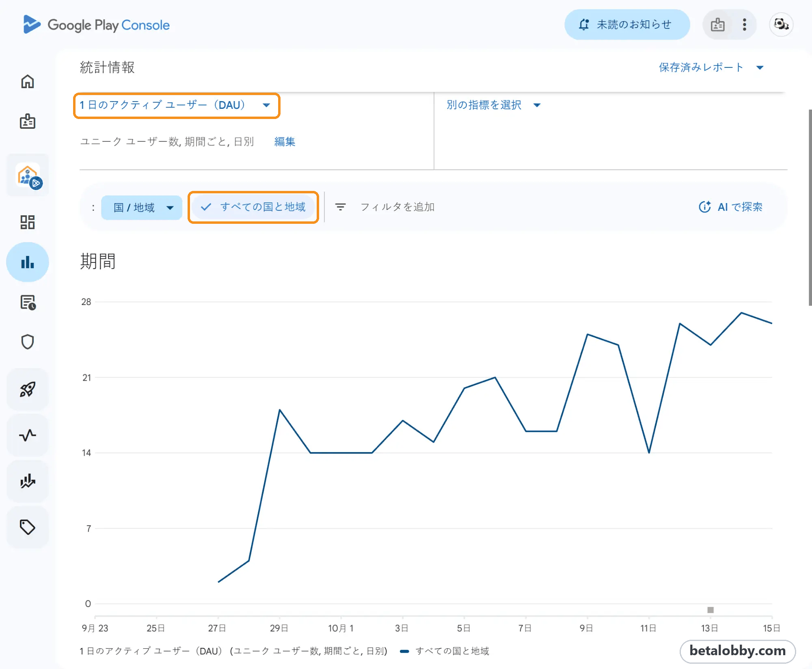812x669 pixels.
Task: Open the vitals pulse icon in sidebar
Action: 28,435
